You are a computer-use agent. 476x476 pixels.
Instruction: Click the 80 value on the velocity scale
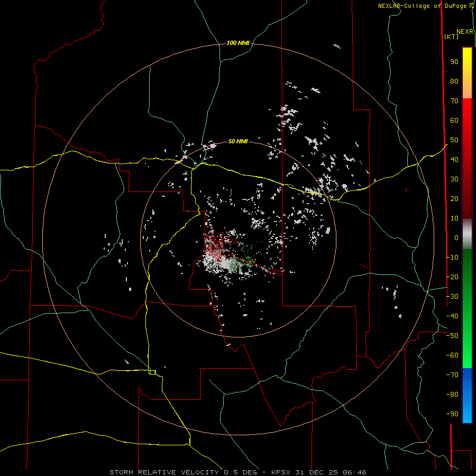[454, 81]
